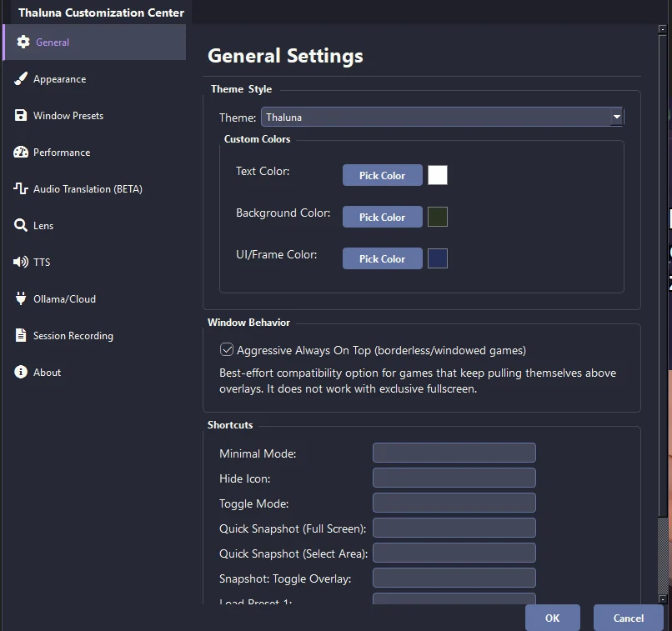Toggle Aggressive Always On Top checkbox
672x631 pixels.
point(227,349)
